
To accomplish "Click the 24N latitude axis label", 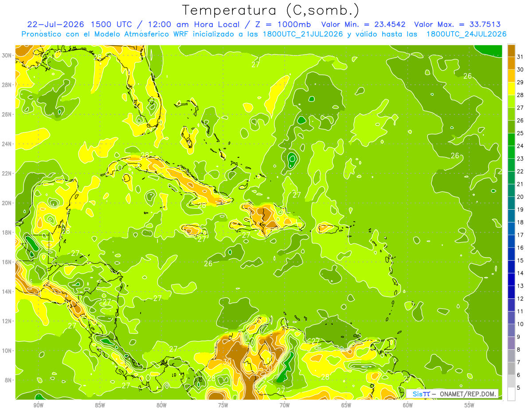I will point(7,144).
